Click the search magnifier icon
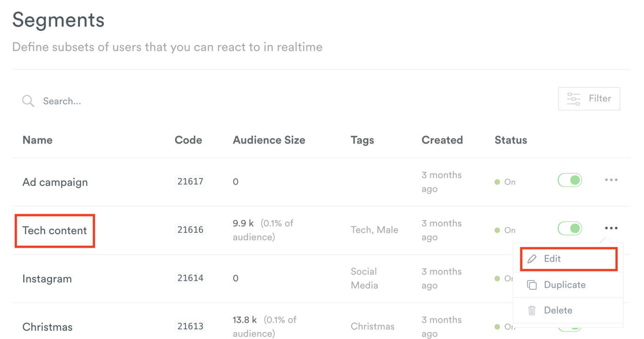Screen dimensions: 644x339 coord(28,101)
